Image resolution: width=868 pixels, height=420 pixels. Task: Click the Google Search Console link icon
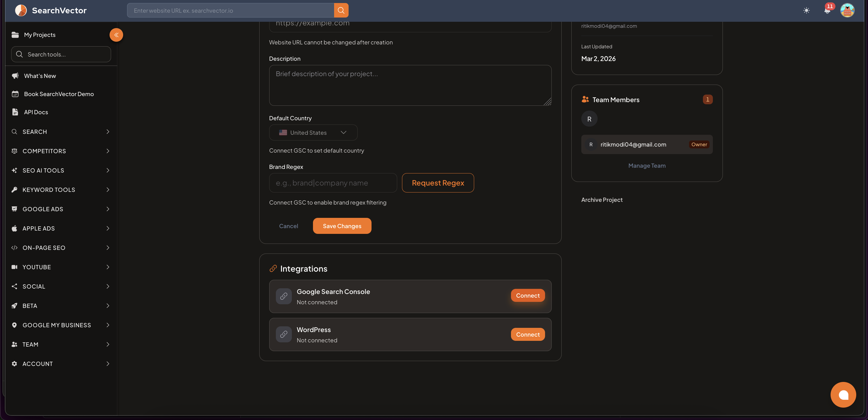(x=284, y=296)
